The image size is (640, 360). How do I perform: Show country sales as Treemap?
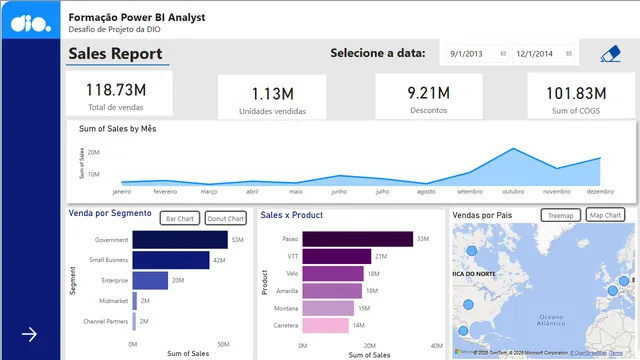tap(560, 215)
